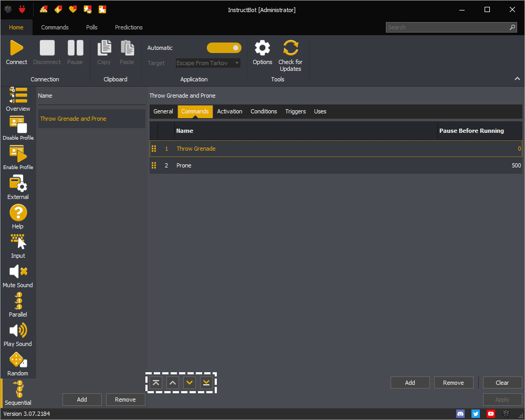Select the Sequential command type
The image size is (525, 420).
18,393
